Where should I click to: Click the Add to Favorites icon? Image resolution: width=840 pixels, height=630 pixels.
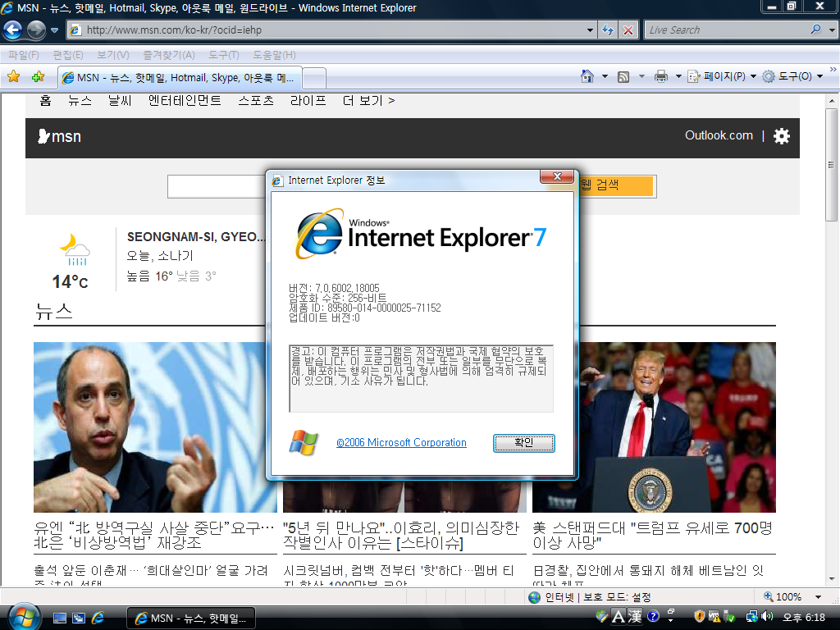pyautogui.click(x=38, y=76)
